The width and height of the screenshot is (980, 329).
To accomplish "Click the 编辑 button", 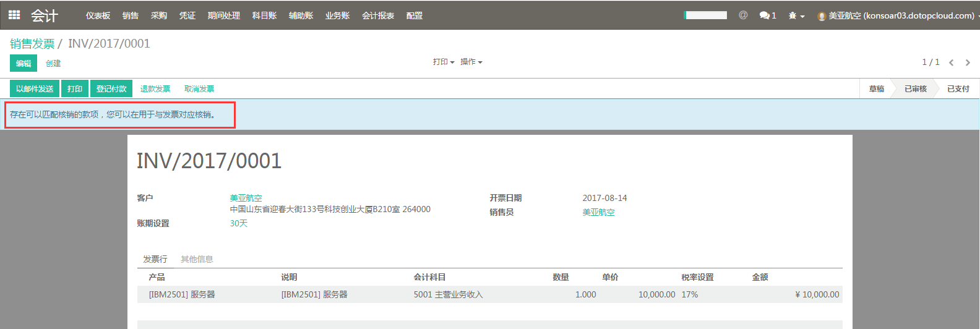I will coord(24,63).
